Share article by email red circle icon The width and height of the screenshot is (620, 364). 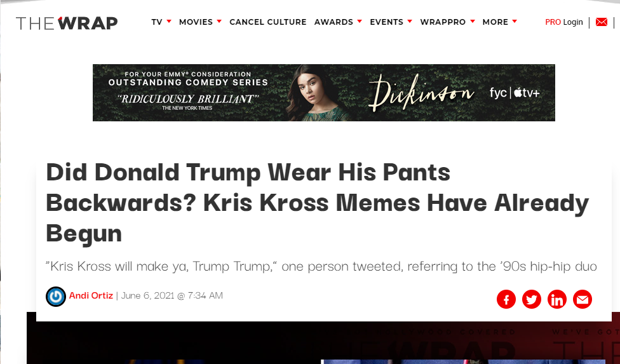click(x=583, y=299)
